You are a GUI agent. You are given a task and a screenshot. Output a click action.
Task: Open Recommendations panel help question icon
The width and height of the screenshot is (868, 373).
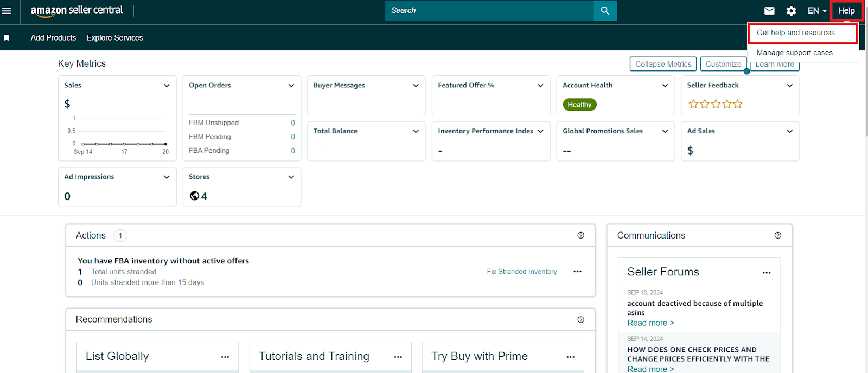click(x=581, y=319)
